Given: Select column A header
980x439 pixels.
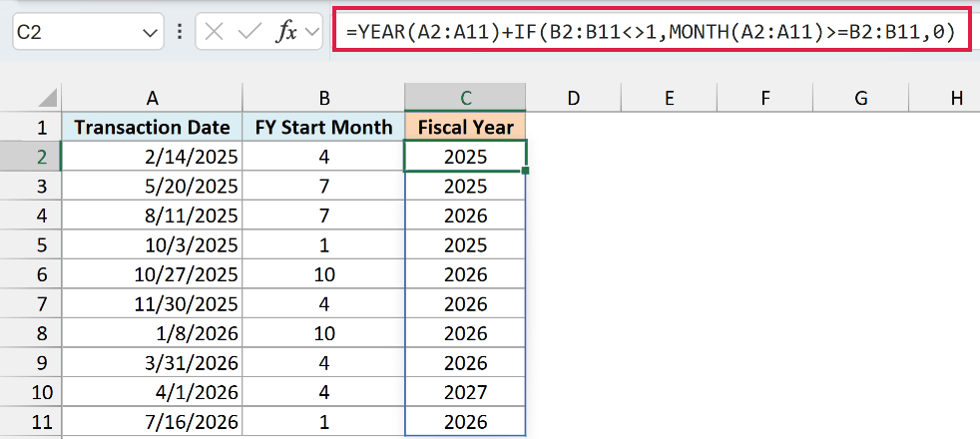Looking at the screenshot, I should [152, 98].
